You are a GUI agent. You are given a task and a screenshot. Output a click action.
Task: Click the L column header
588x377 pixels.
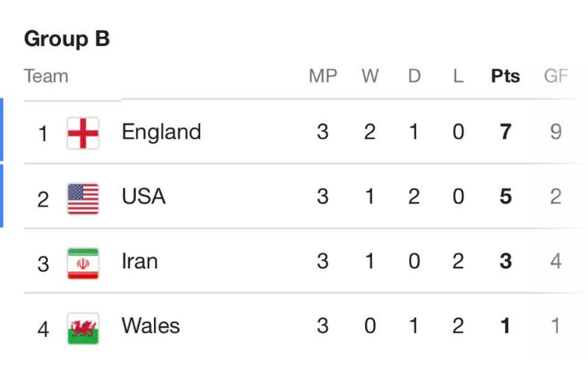pyautogui.click(x=458, y=76)
